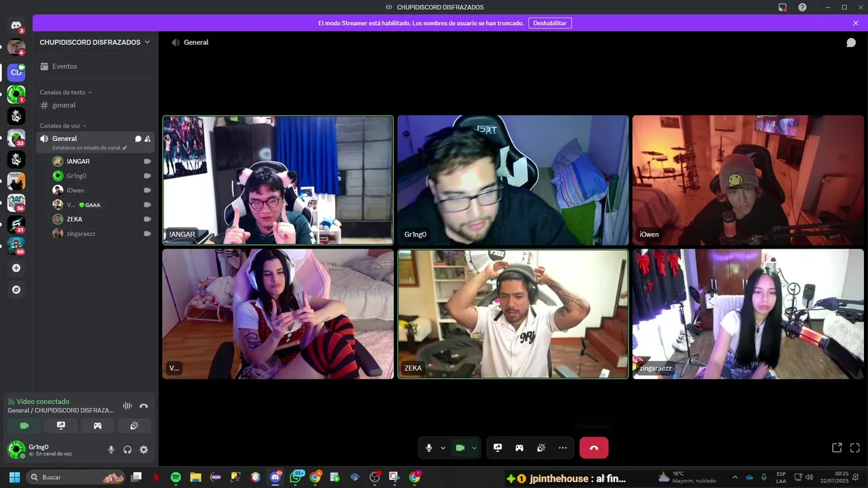The height and width of the screenshot is (488, 868).
Task: Open Discord inbox icon in title bar
Action: 783,7
